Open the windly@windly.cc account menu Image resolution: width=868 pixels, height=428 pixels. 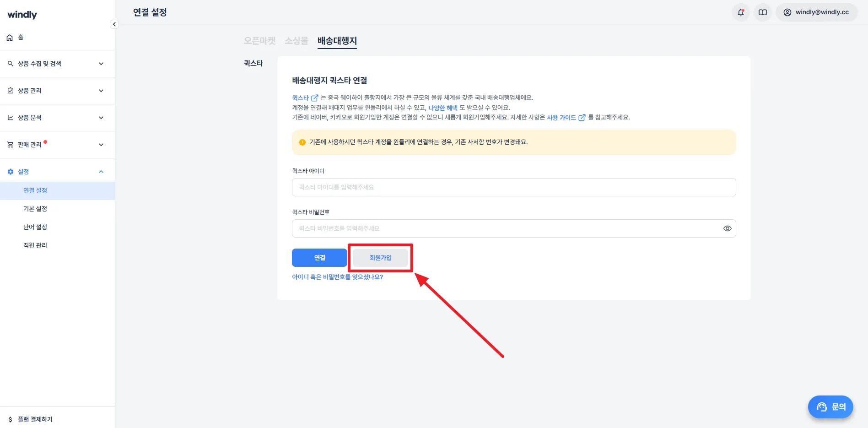[x=816, y=12]
